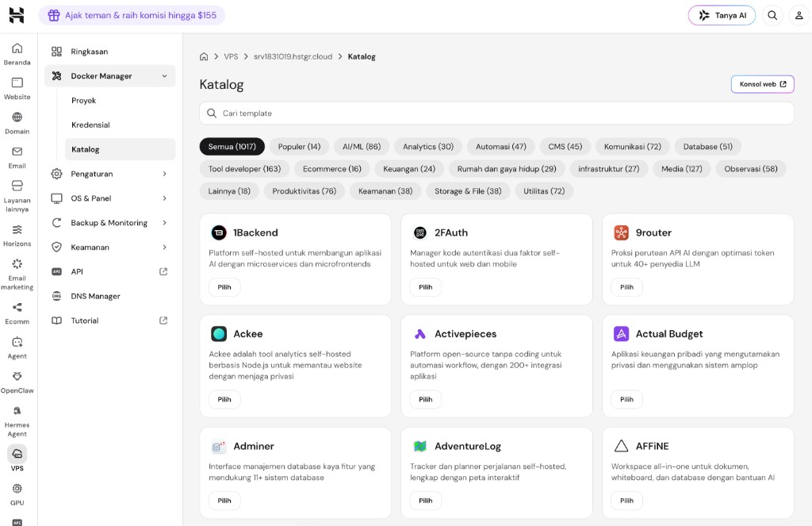Screen dimensions: 812x526
Task: Filter by Populer (14)
Action: 299,147
